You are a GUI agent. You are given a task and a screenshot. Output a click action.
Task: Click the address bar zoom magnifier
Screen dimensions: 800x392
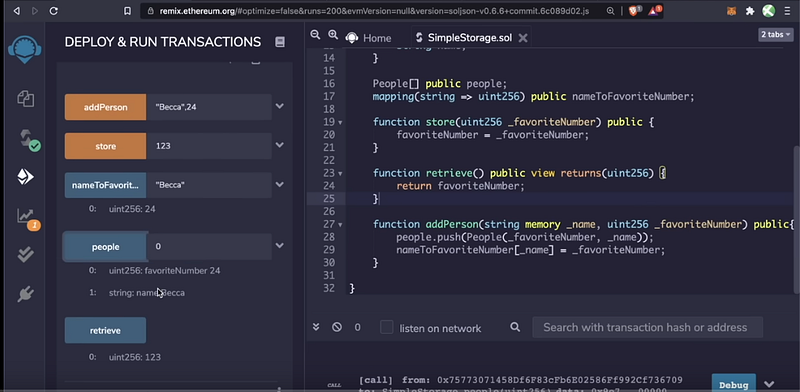coord(611,11)
